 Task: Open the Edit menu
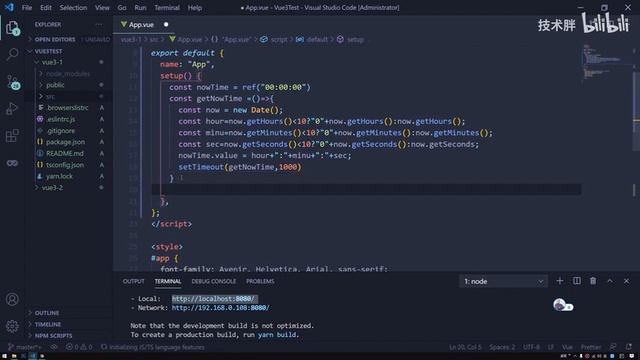[x=46, y=8]
